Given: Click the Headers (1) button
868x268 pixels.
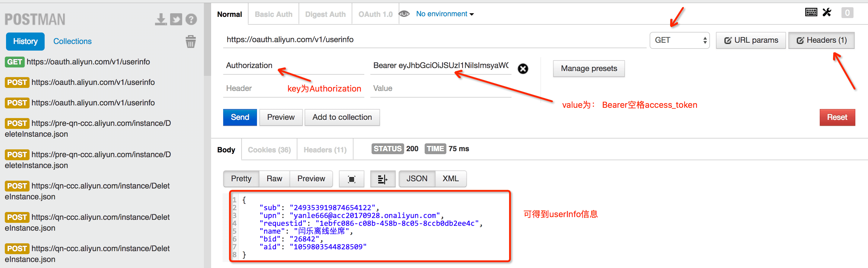Looking at the screenshot, I should coord(821,40).
